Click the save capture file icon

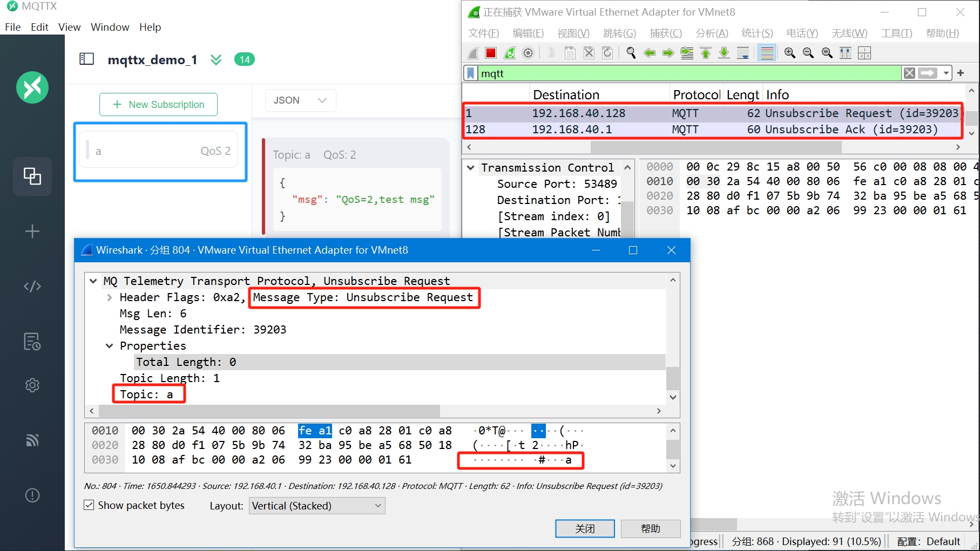pyautogui.click(x=570, y=53)
